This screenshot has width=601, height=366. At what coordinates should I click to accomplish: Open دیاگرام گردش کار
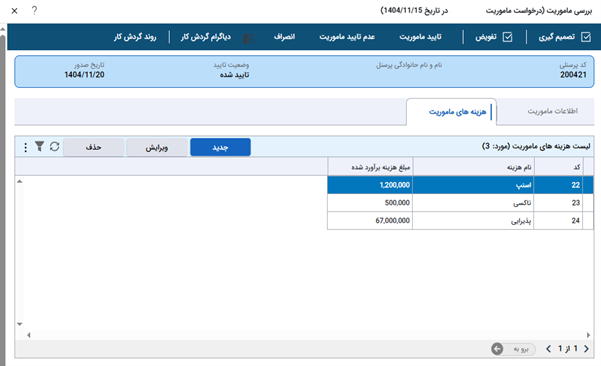[206, 37]
